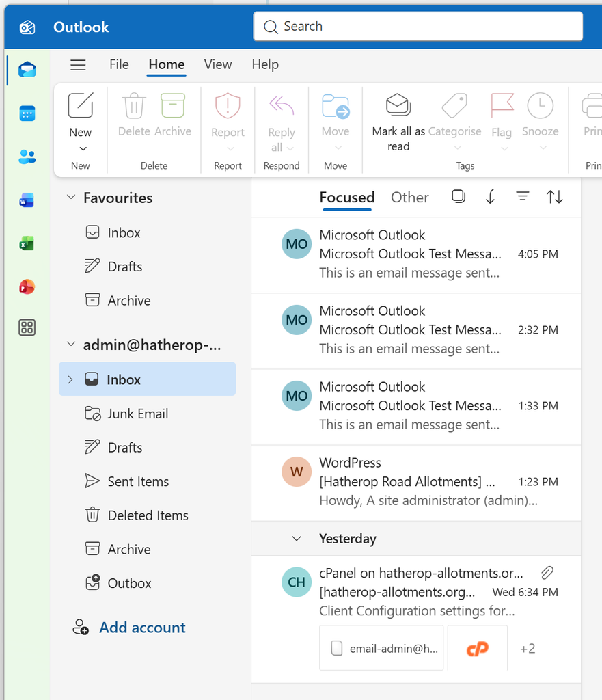Launch Excel from the app sidebar
This screenshot has width=602, height=700.
(27, 243)
